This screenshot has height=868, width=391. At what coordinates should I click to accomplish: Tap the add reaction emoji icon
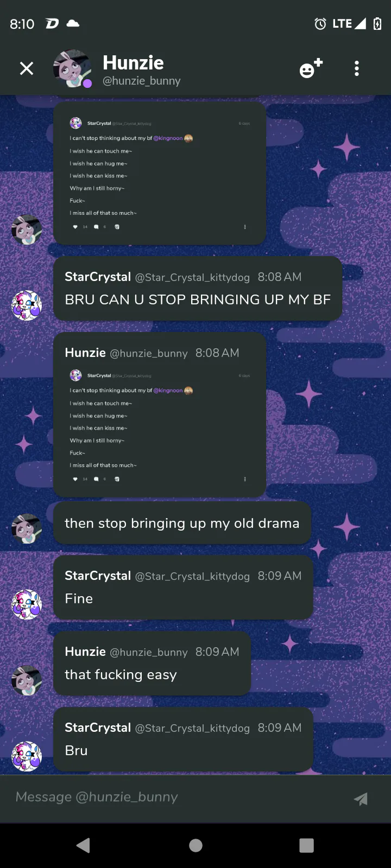tap(311, 68)
